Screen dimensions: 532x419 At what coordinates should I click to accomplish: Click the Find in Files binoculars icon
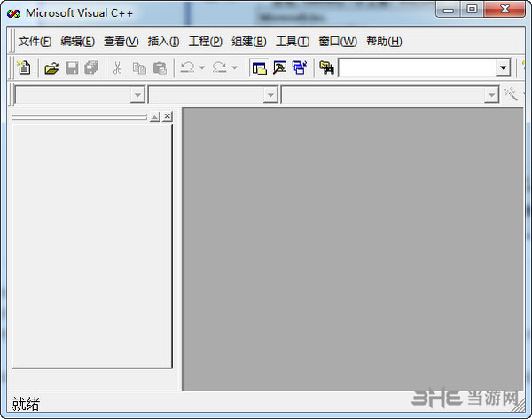tap(326, 68)
